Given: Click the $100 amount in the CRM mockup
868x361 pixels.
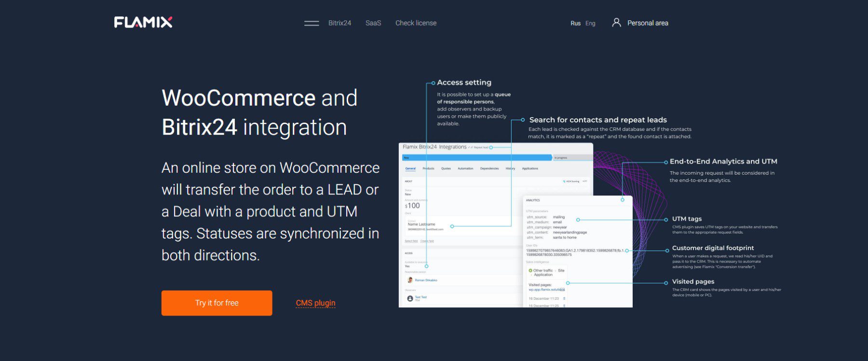Looking at the screenshot, I should 412,206.
